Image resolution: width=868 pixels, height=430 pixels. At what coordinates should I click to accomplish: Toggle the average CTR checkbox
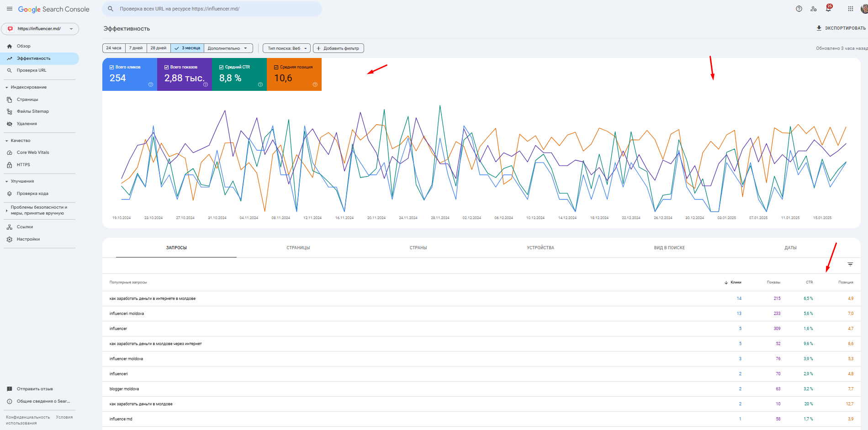tap(222, 67)
